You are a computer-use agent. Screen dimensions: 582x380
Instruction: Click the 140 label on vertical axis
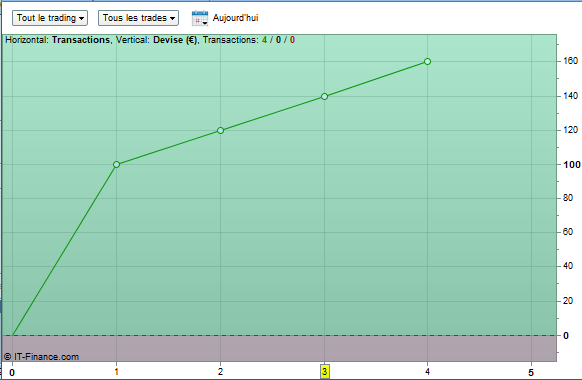pos(570,96)
